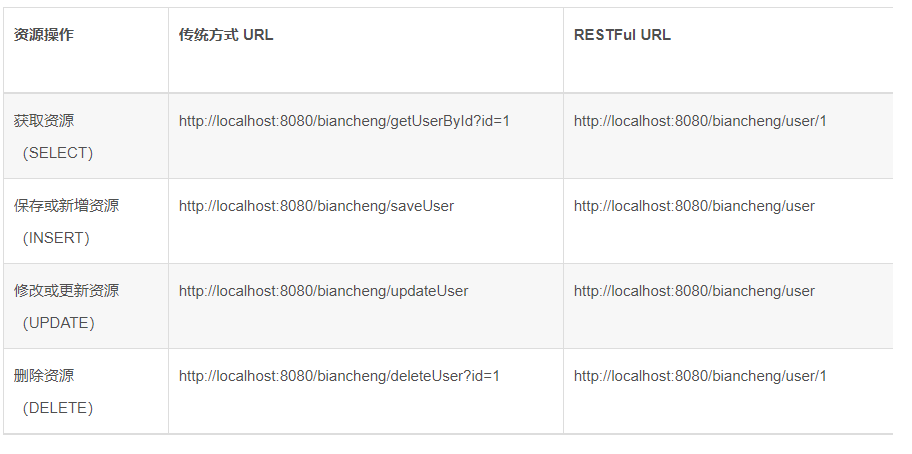This screenshot has width=912, height=454.
Task: Click the (INSERT) text
Action: point(57,238)
